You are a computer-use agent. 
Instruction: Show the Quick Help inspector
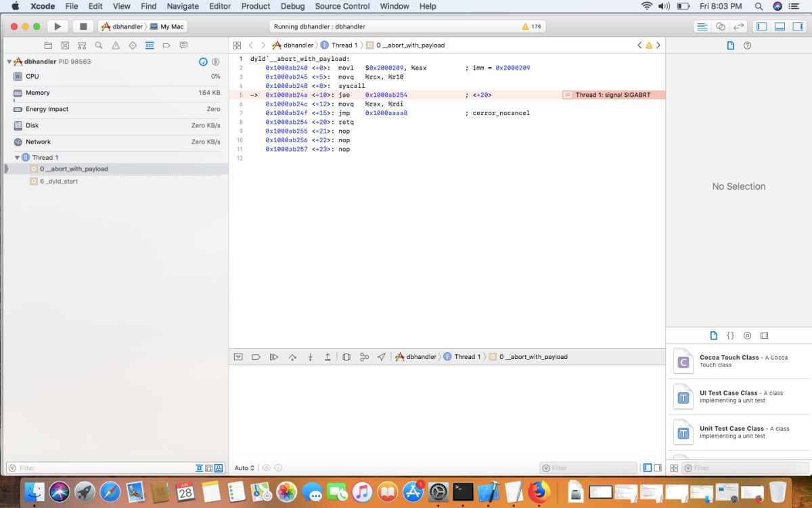747,45
